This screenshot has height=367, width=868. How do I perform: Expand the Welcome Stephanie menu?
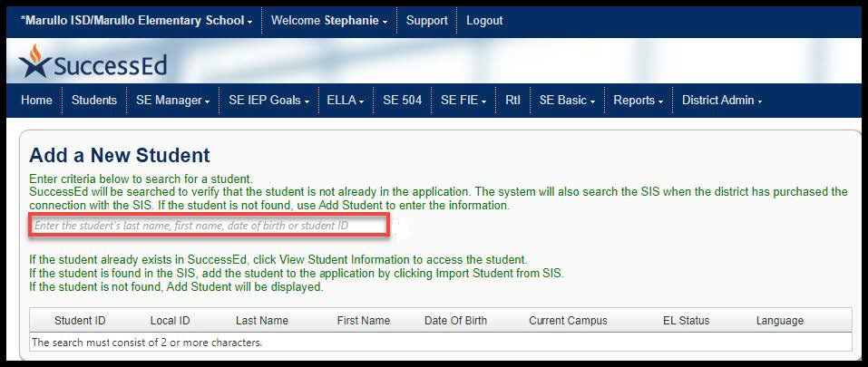click(x=329, y=21)
